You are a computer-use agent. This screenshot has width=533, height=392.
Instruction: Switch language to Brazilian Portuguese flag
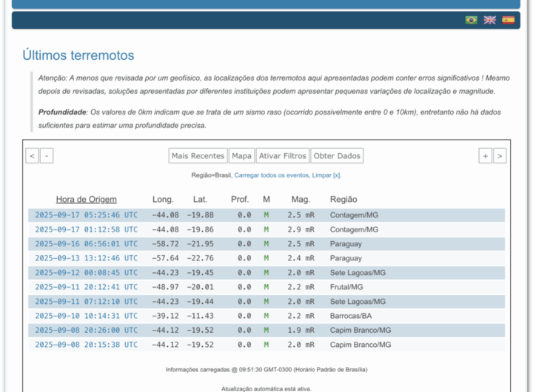tap(471, 20)
